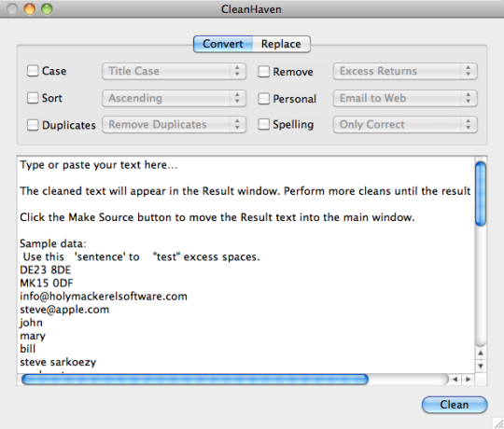Click the Clean button
Image resolution: width=504 pixels, height=429 pixels.
point(455,405)
